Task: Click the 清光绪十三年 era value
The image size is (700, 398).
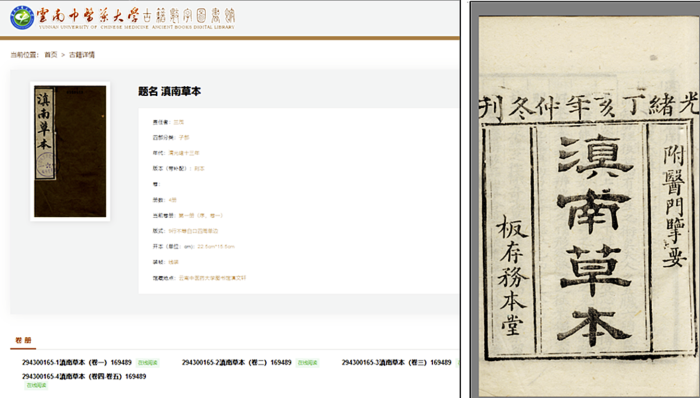Action: coord(183,153)
